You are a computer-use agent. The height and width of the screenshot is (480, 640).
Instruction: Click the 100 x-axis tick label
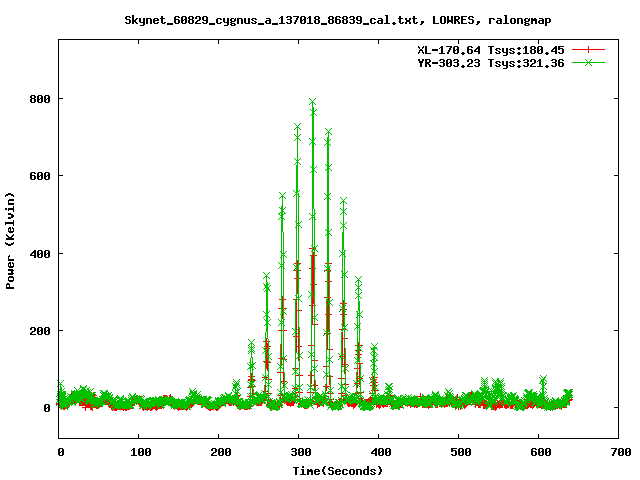141,452
